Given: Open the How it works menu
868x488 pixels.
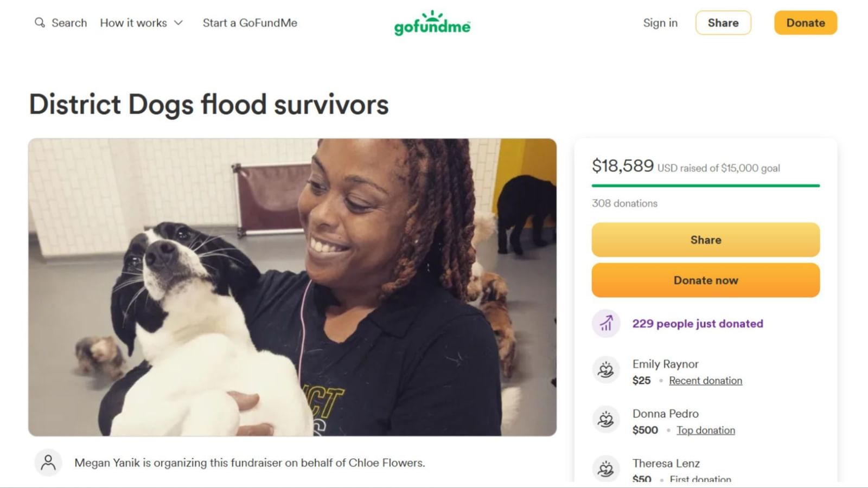Looking at the screenshot, I should click(x=133, y=23).
